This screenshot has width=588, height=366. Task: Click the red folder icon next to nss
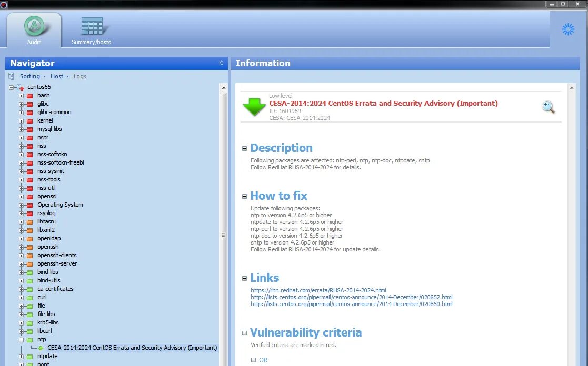click(x=29, y=146)
